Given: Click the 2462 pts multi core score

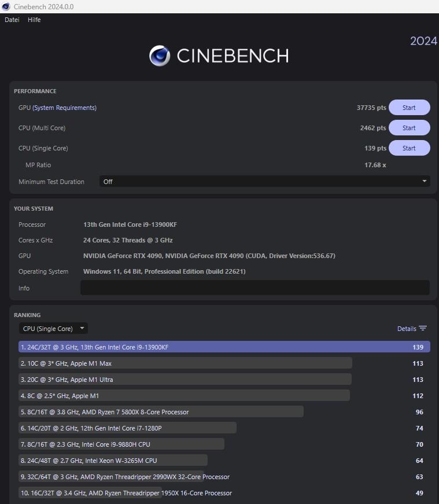Looking at the screenshot, I should coord(373,128).
